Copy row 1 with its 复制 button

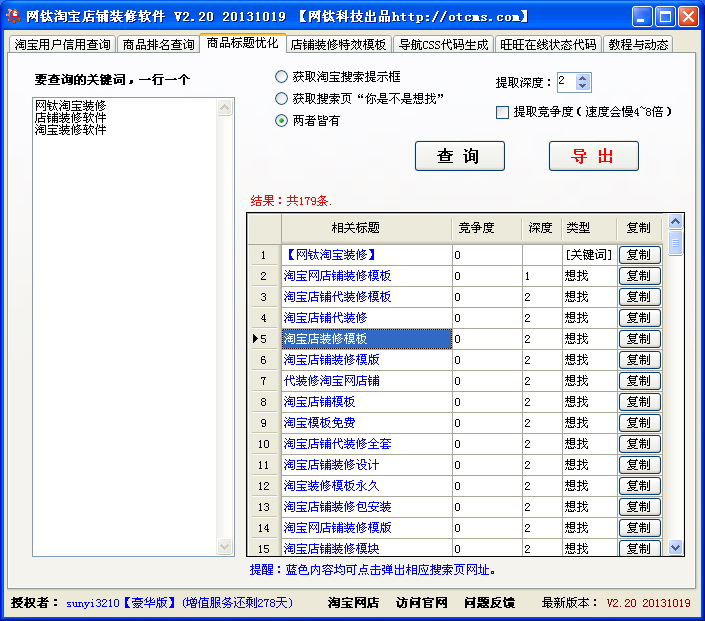tap(639, 255)
